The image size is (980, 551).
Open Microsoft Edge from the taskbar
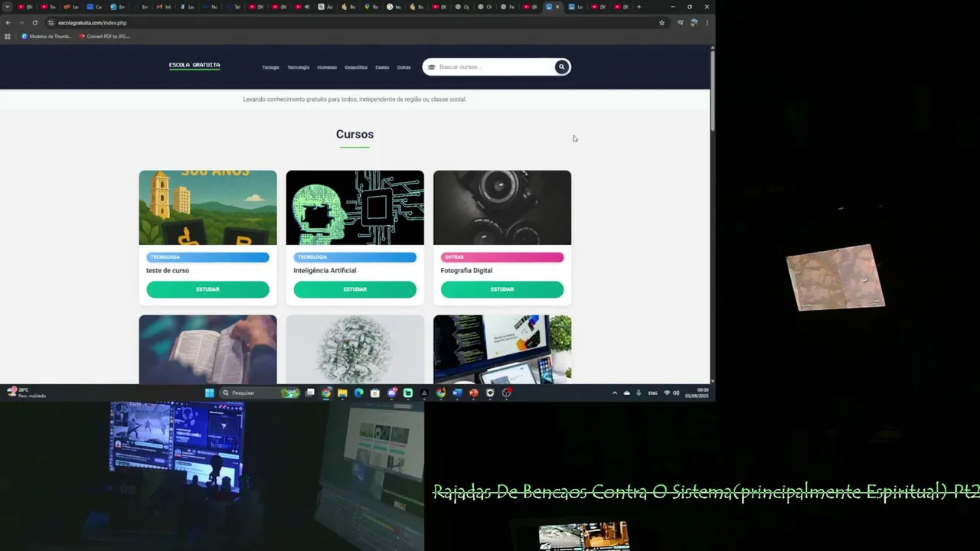[358, 393]
